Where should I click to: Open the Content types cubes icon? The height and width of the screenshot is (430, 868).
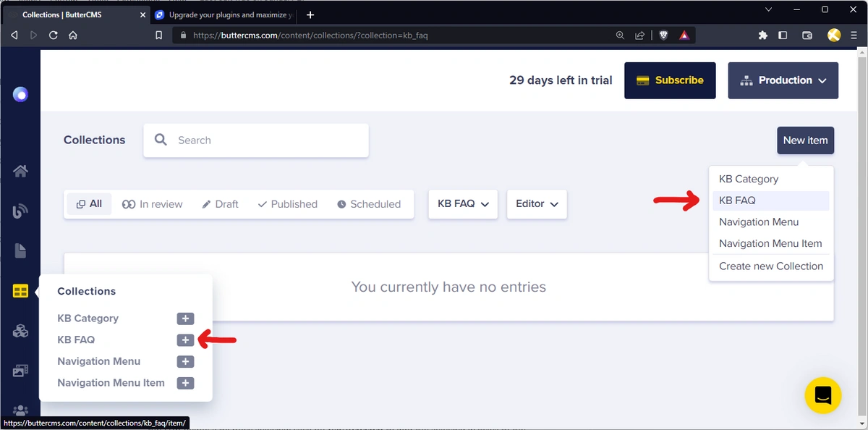20,331
